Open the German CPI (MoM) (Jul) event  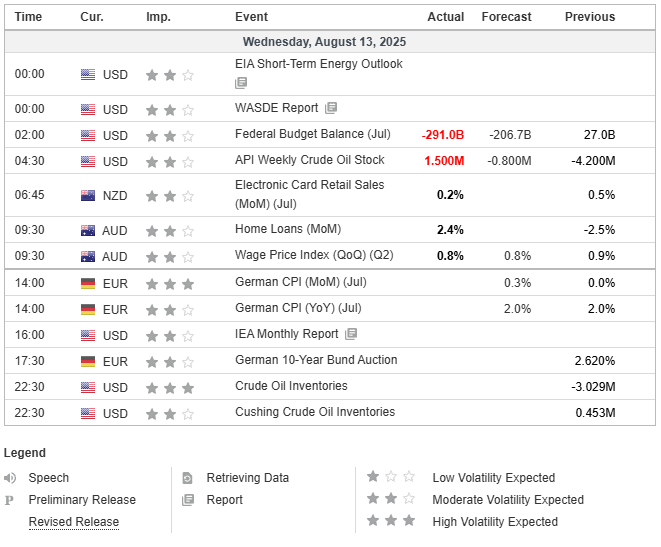point(301,282)
